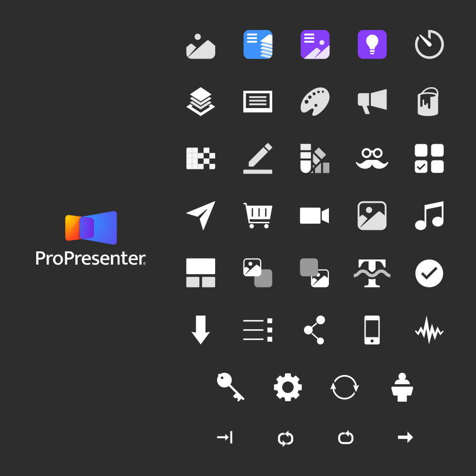Click the two-arrow loop icon
Screen dimensions: 476x476
[x=286, y=439]
